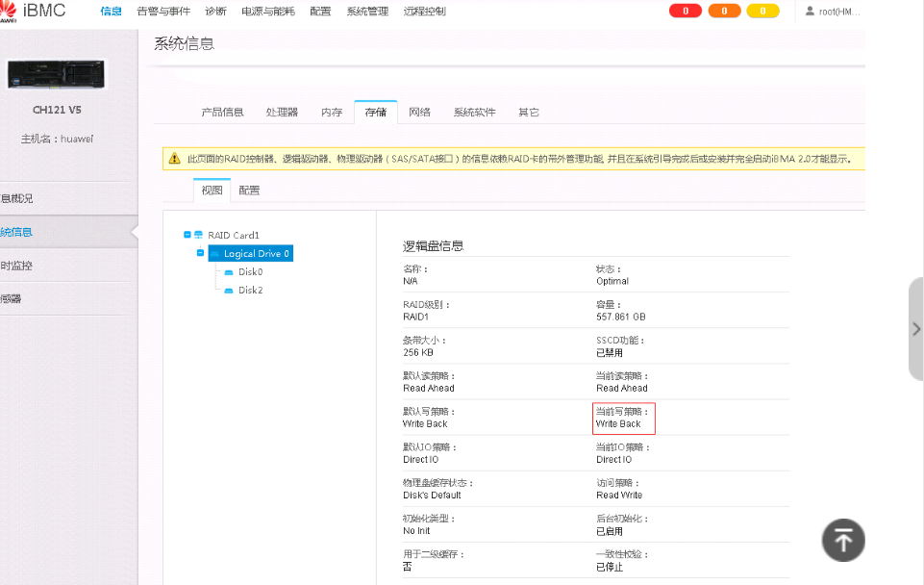The image size is (924, 585).
Task: Click the CH121 V5 server thumbnail
Action: [x=55, y=73]
